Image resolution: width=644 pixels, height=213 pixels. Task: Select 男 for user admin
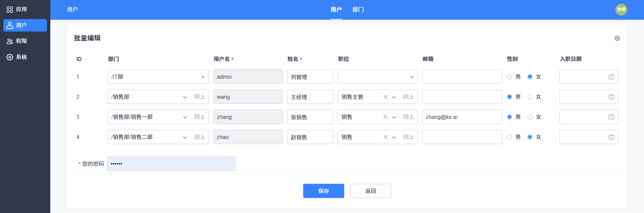click(x=509, y=77)
